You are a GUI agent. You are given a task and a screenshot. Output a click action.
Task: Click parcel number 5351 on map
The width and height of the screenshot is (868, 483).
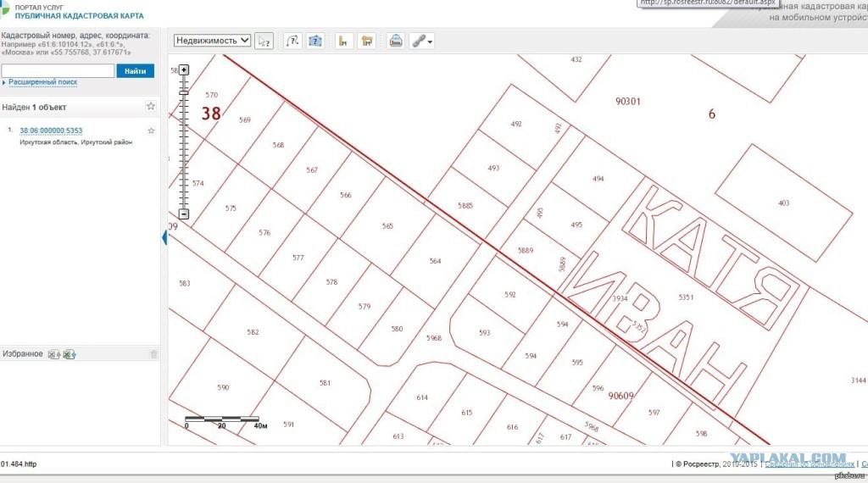point(686,297)
